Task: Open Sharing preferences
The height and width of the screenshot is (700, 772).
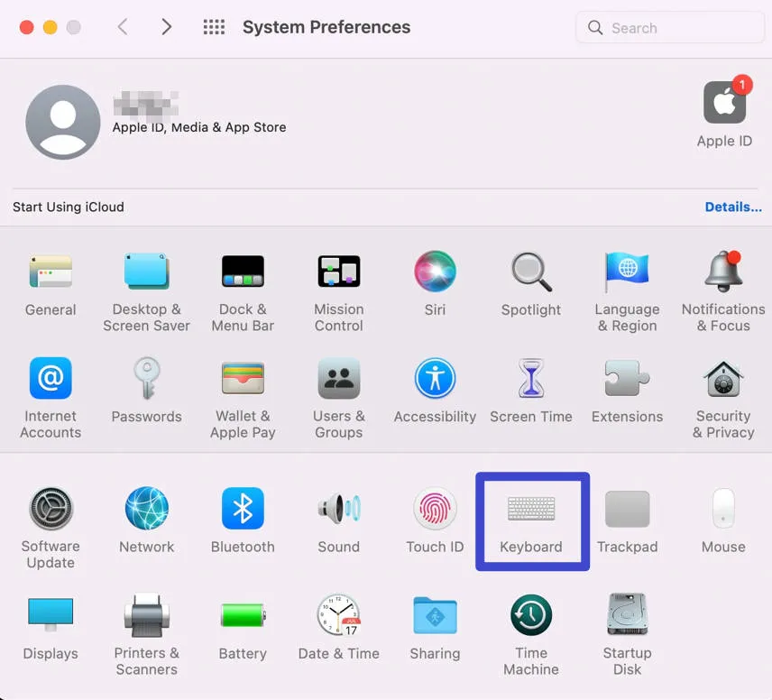Action: 435,628
